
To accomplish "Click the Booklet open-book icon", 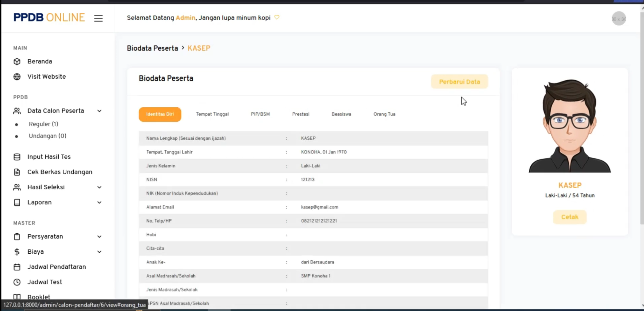I will coord(17,297).
